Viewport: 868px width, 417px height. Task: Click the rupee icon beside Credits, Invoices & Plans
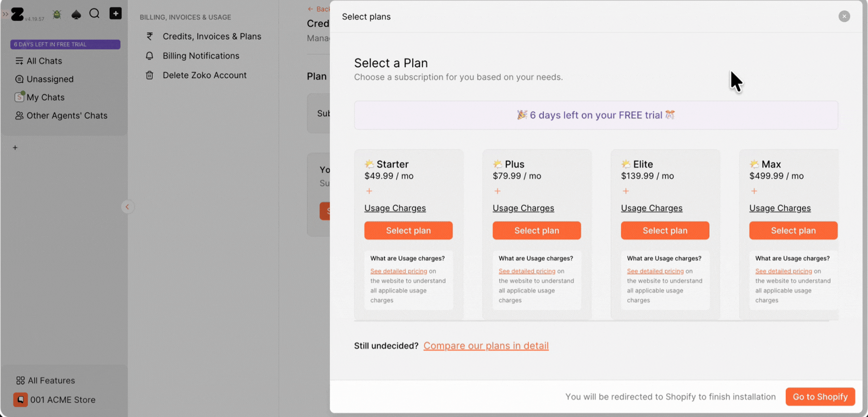click(150, 36)
